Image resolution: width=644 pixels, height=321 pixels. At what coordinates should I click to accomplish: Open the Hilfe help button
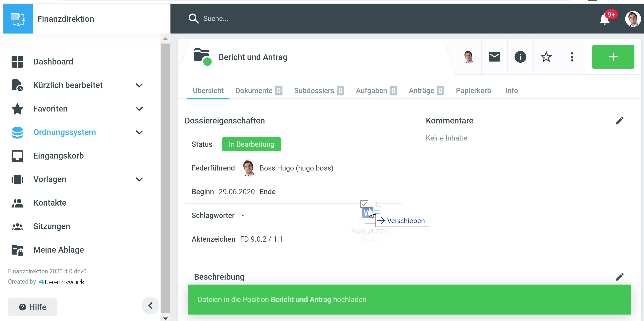click(x=33, y=307)
